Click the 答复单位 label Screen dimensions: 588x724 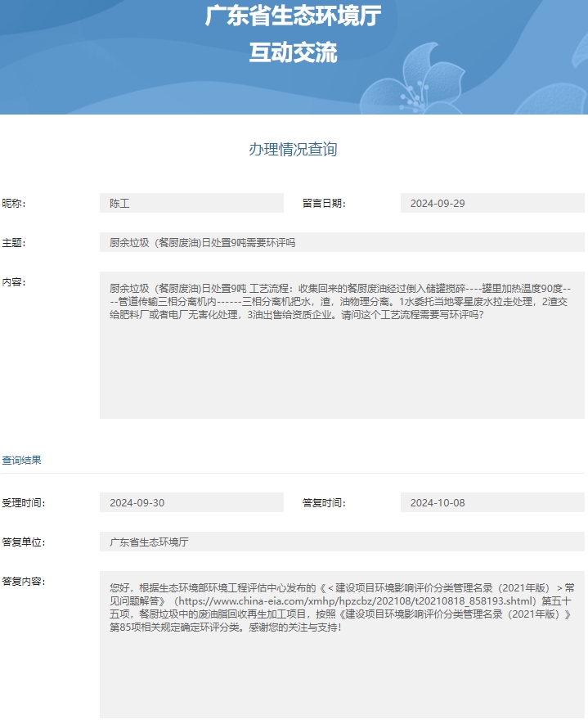pyautogui.click(x=24, y=542)
